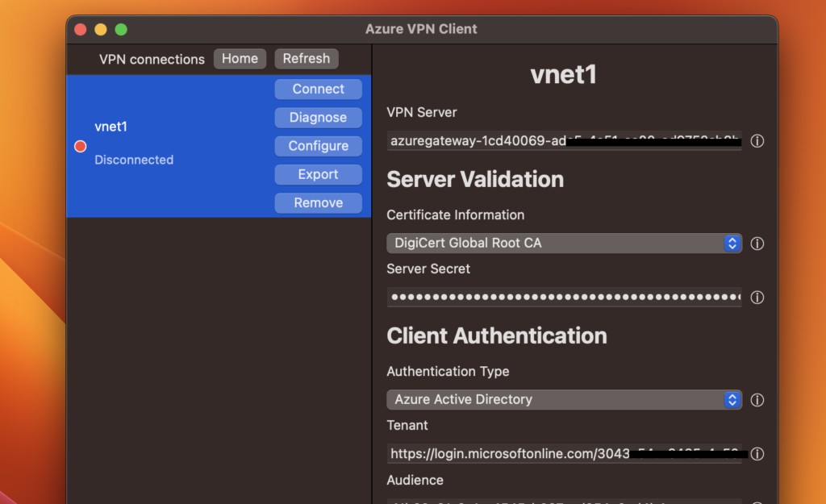This screenshot has height=504, width=826.
Task: Click the 'Server Validation' heading
Action: 475,180
